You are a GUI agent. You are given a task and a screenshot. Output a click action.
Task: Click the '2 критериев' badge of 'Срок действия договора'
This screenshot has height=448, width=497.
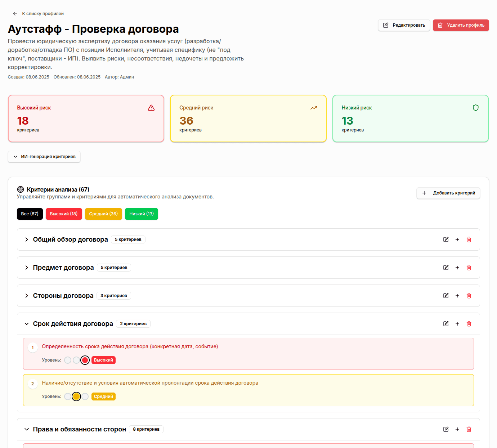click(x=133, y=324)
